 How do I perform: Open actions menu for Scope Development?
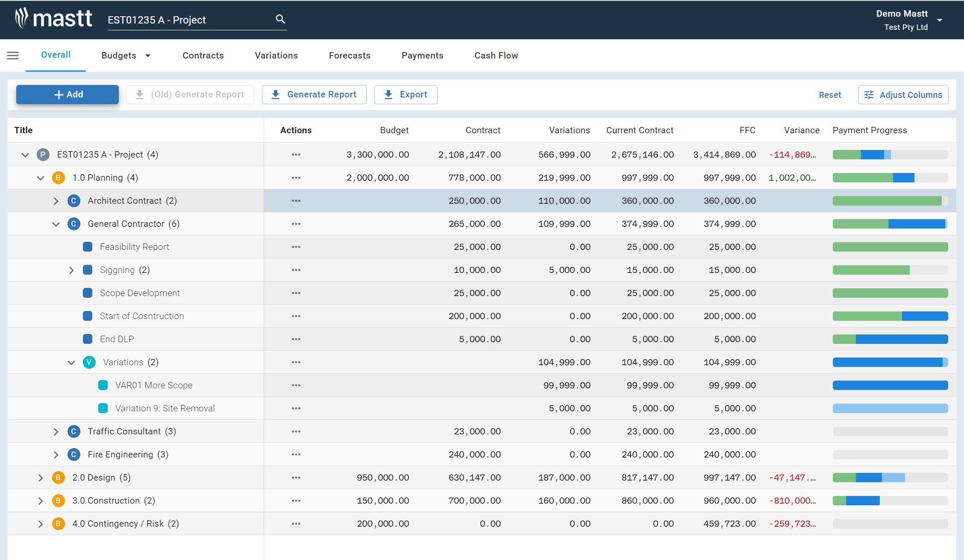296,293
